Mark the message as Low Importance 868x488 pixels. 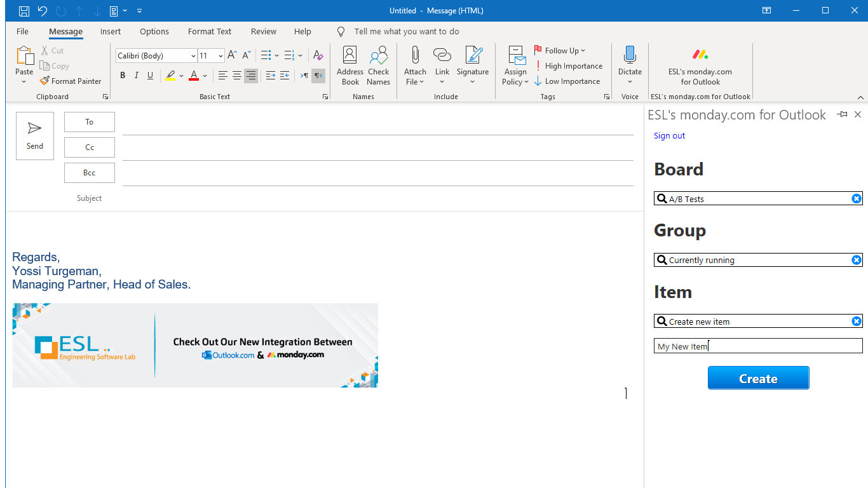(567, 81)
